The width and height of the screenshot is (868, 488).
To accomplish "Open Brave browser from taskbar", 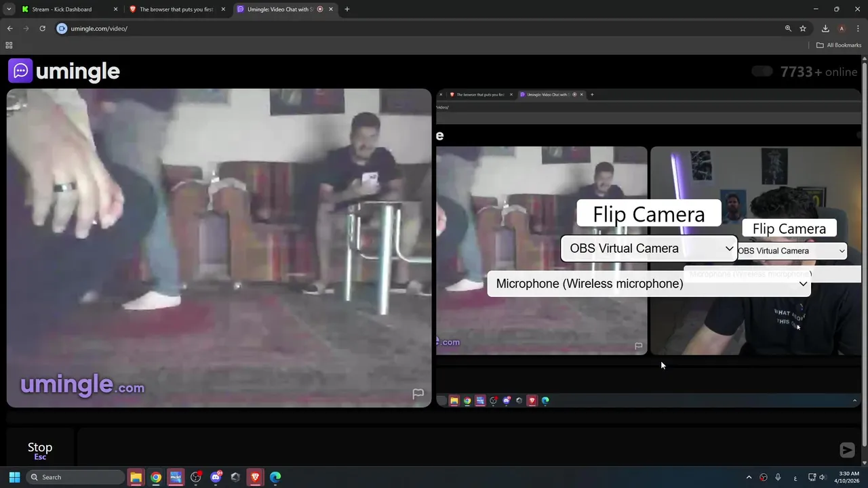I will 255,477.
